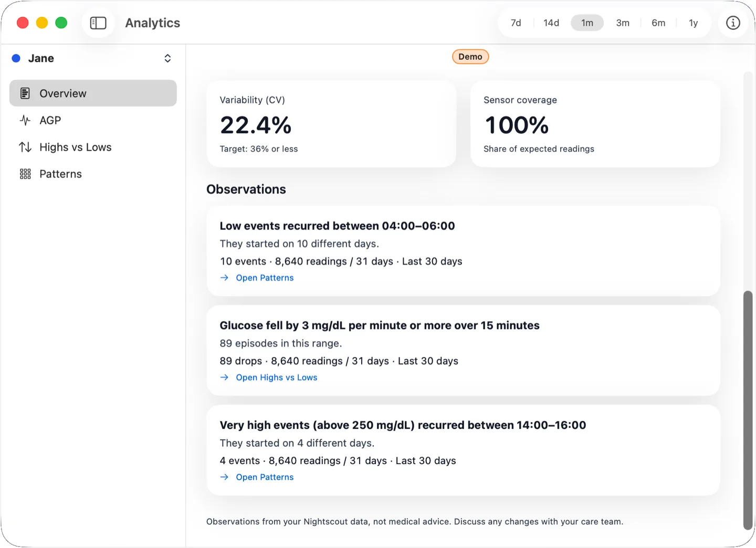756x548 pixels.
Task: Click 'Share of expected readings' text
Action: pyautogui.click(x=539, y=149)
